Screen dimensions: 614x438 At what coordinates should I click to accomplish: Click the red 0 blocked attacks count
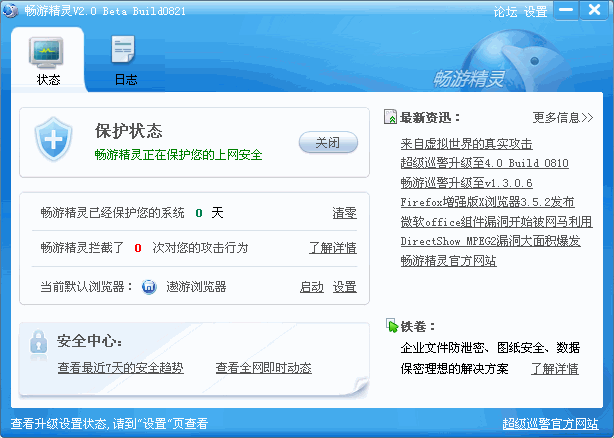(138, 248)
